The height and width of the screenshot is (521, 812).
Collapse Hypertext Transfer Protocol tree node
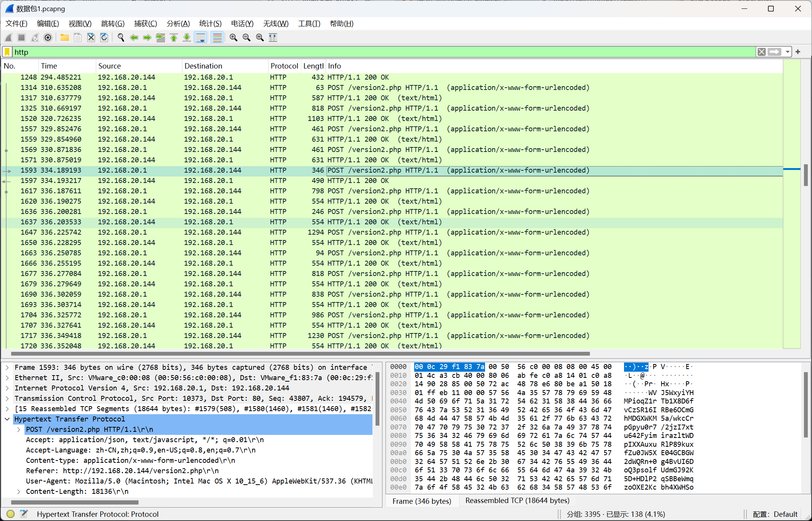tap(7, 419)
